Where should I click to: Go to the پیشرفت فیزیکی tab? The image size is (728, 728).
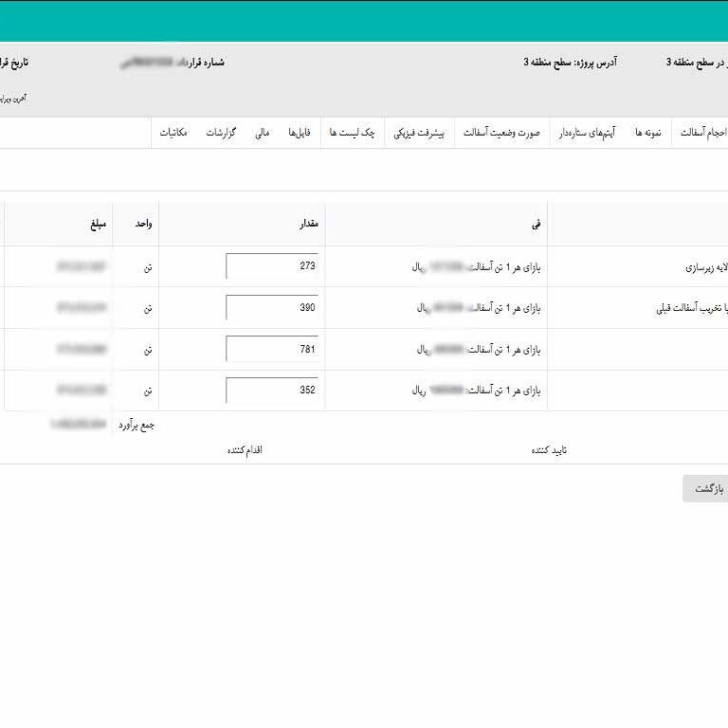coord(419,134)
